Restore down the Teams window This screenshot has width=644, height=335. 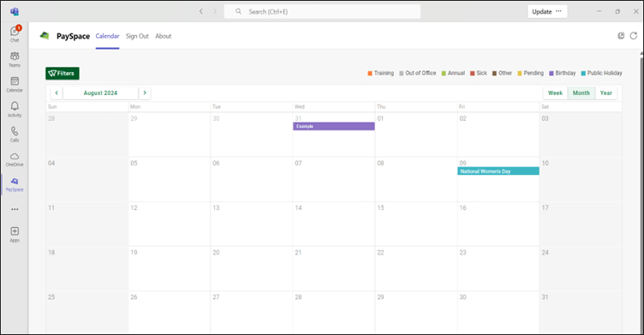pos(617,11)
